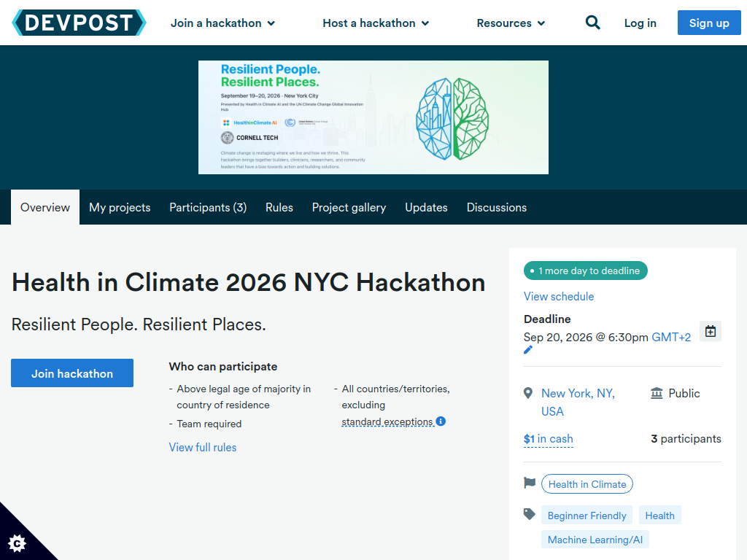Viewport: 747px width, 560px height.
Task: Open the Resources dropdown
Action: click(511, 23)
